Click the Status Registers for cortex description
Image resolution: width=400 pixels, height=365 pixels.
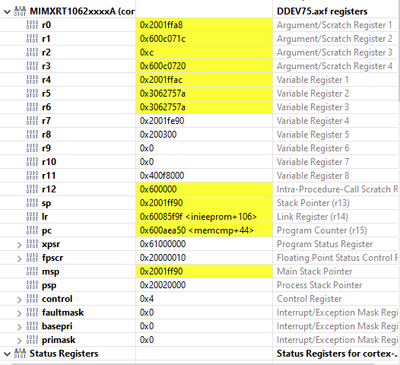tap(337, 353)
